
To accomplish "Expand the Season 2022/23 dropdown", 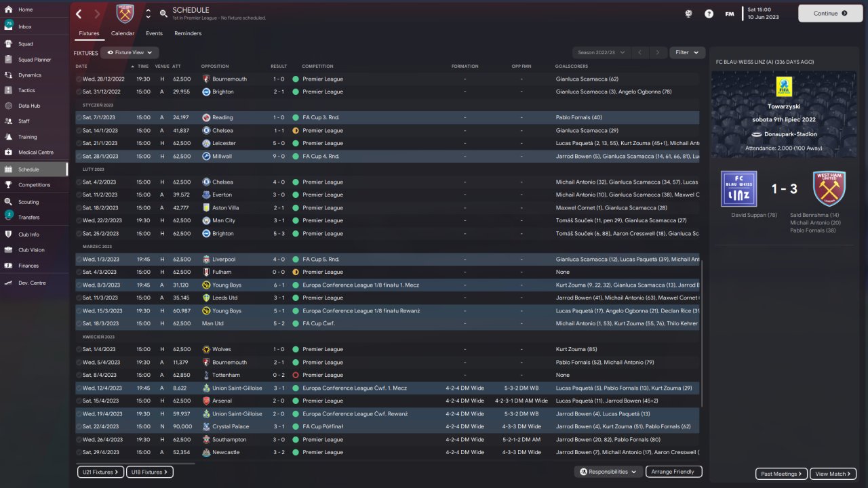I will click(601, 52).
